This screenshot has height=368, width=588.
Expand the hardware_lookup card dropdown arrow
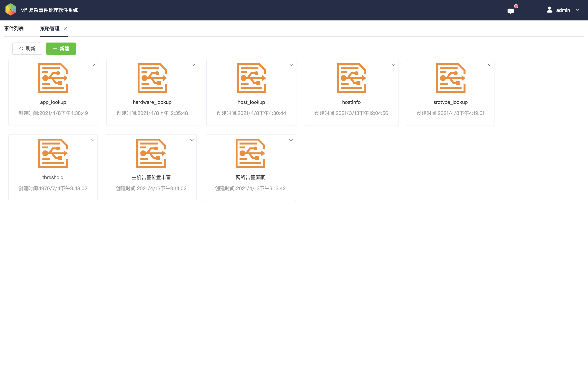click(x=193, y=65)
